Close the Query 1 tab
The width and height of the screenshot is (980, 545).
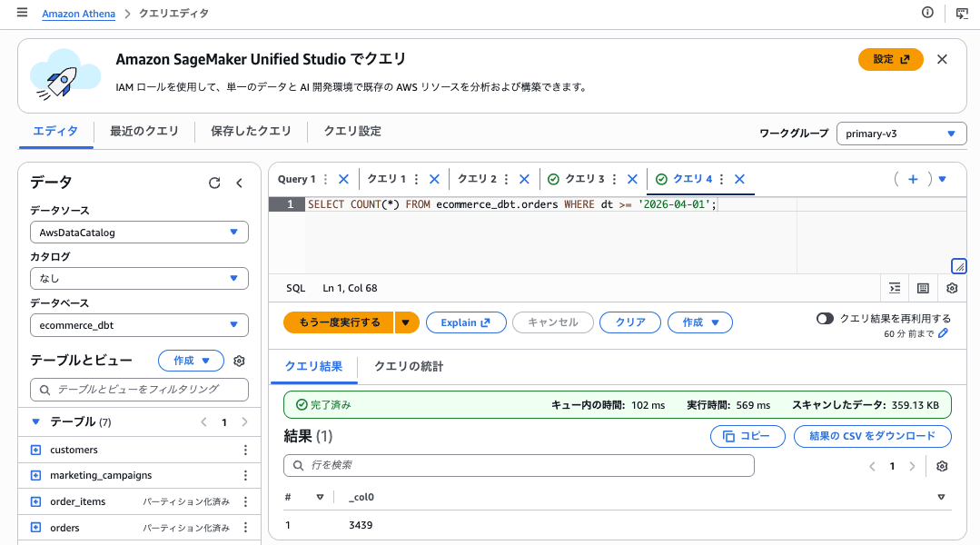click(x=343, y=179)
